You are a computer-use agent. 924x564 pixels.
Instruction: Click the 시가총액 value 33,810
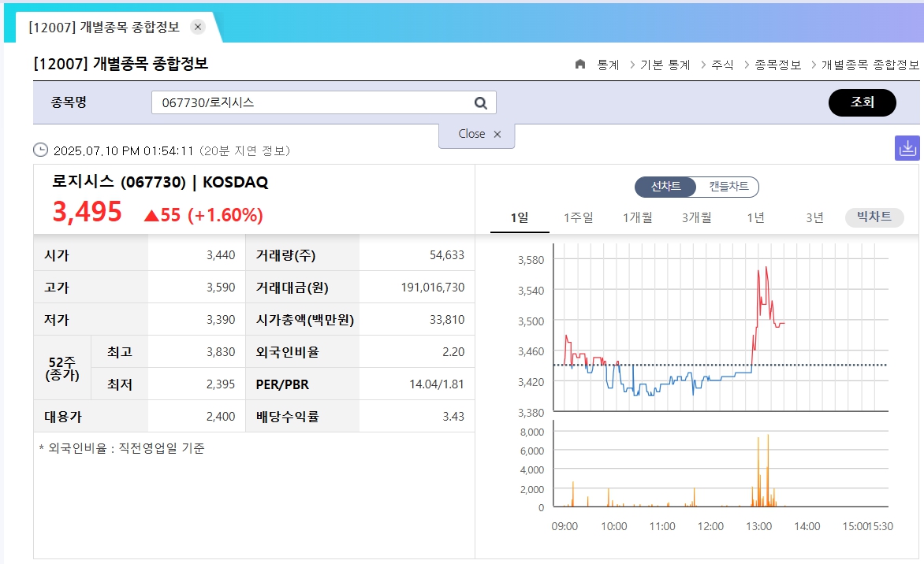click(447, 320)
